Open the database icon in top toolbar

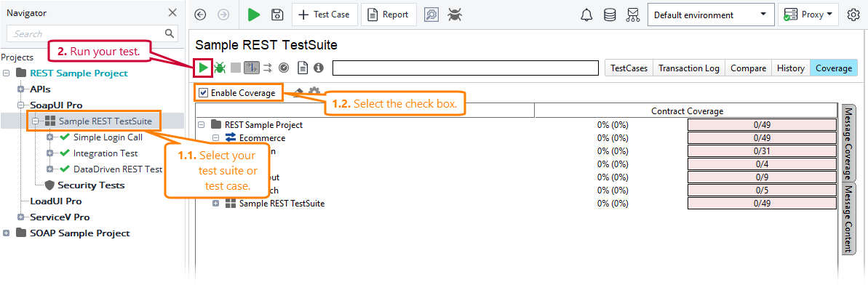pyautogui.click(x=610, y=15)
